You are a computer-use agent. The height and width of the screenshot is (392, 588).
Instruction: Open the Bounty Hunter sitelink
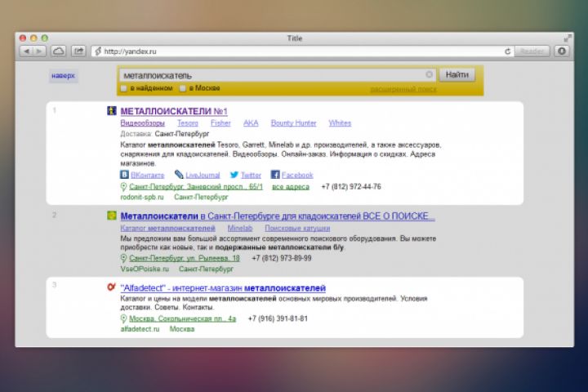pos(294,123)
